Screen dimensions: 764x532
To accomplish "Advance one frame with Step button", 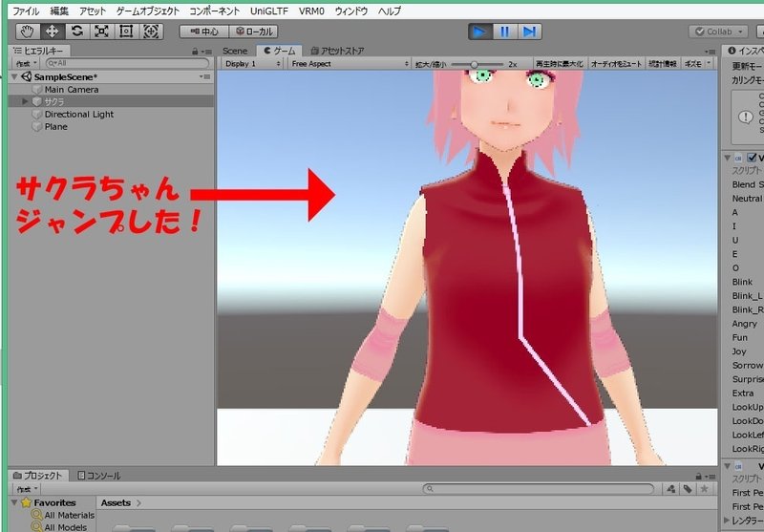I will point(529,32).
